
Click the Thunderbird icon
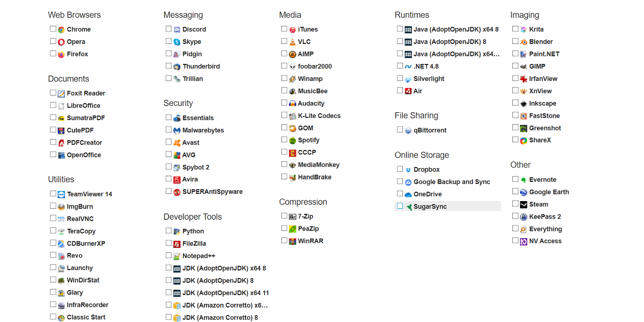pyautogui.click(x=177, y=67)
